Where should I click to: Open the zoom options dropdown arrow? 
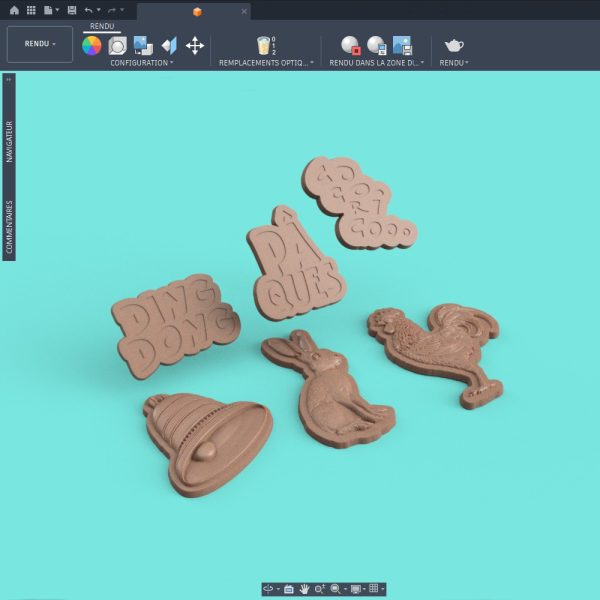tap(346, 589)
